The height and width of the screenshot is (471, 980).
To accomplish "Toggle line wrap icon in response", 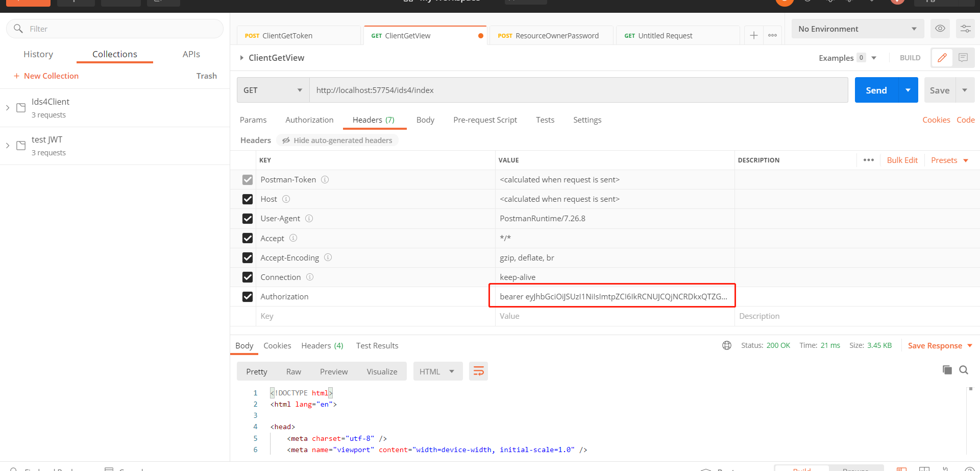I will pyautogui.click(x=478, y=371).
